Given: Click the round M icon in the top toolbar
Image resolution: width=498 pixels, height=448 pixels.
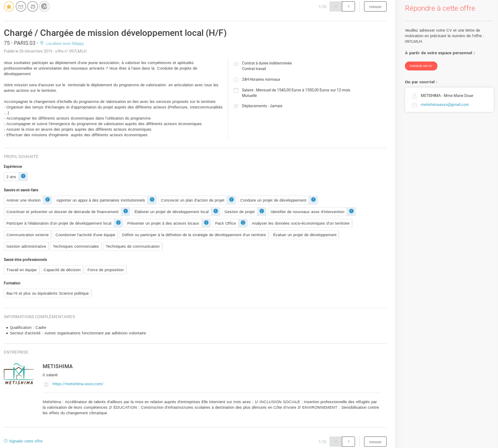Looking at the screenshot, I should click(x=44, y=6).
